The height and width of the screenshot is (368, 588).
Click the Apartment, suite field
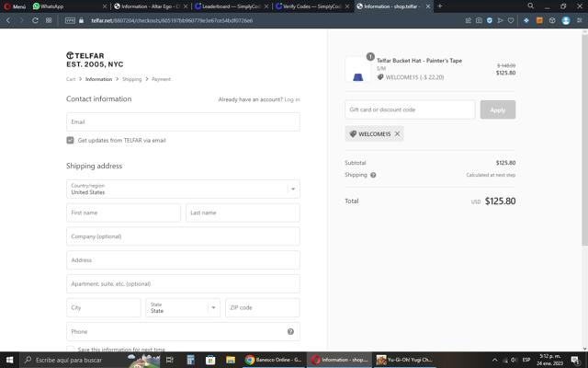pos(183,284)
